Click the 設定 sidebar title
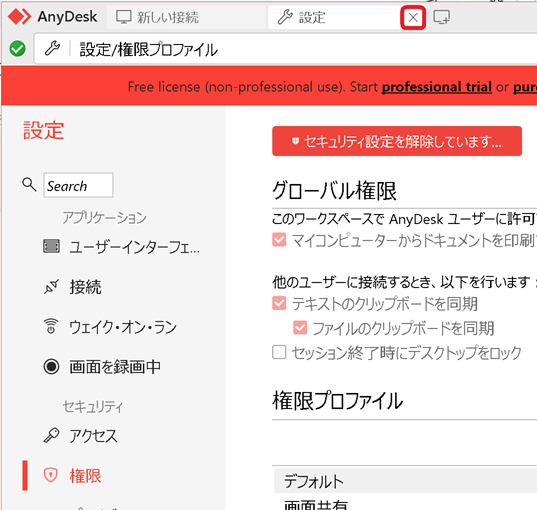Viewport: 537px width, 510px height. [43, 131]
